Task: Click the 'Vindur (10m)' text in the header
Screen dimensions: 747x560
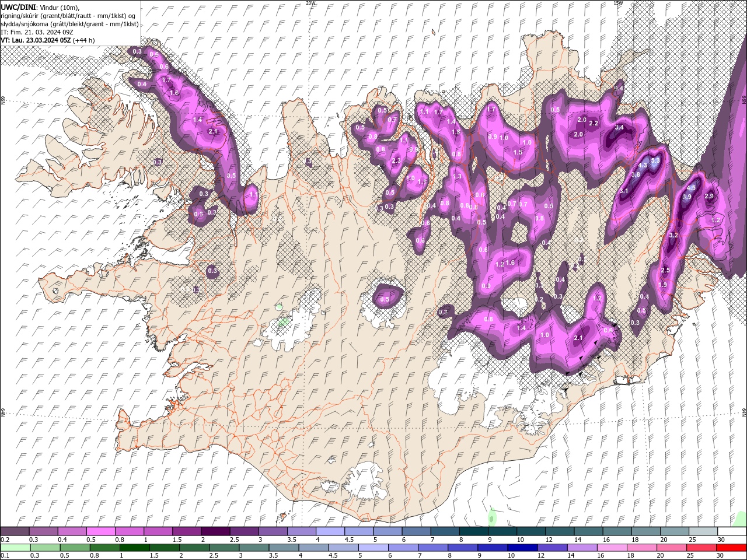Action: point(60,8)
